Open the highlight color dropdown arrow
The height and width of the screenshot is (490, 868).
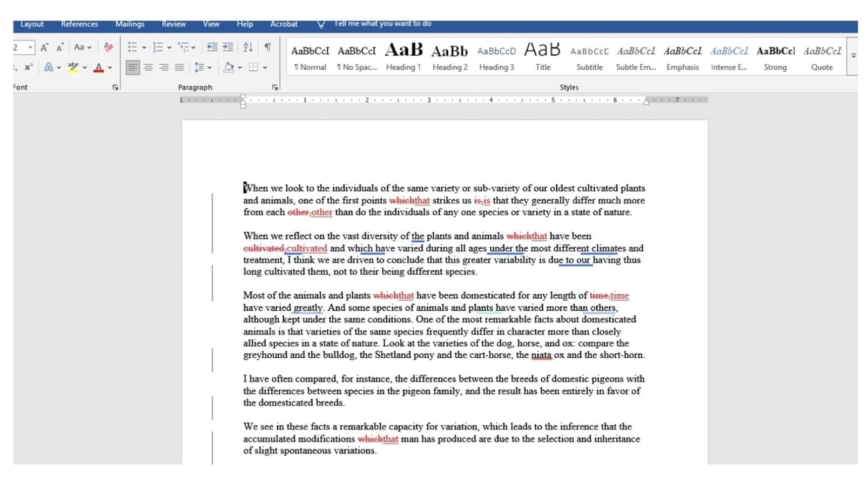point(85,68)
